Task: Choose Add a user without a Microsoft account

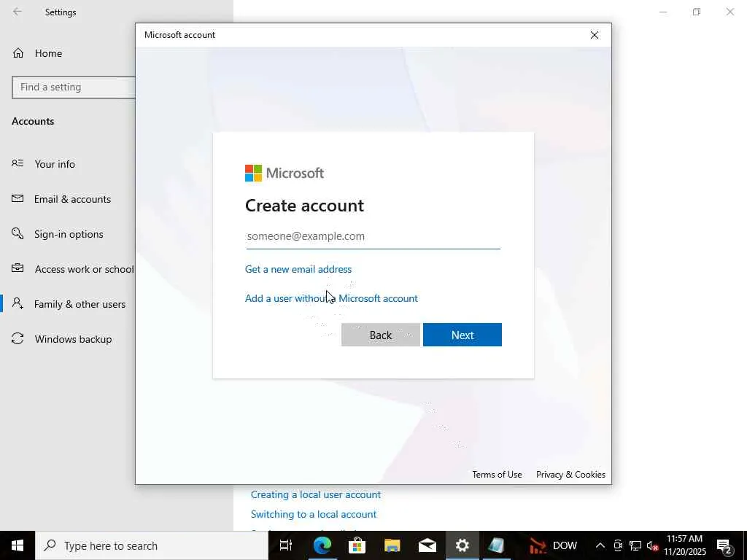Action: point(331,298)
